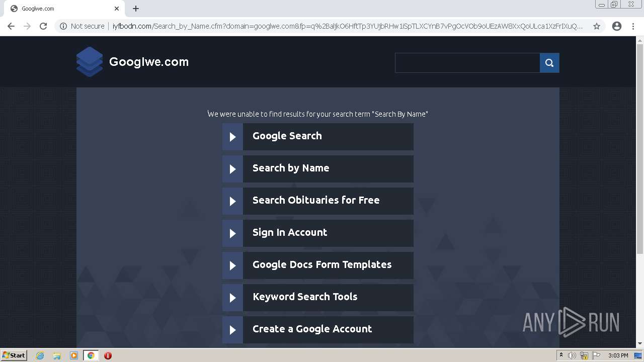Click the 3:03 PM system clock
This screenshot has width=644, height=362.
pos(618,355)
